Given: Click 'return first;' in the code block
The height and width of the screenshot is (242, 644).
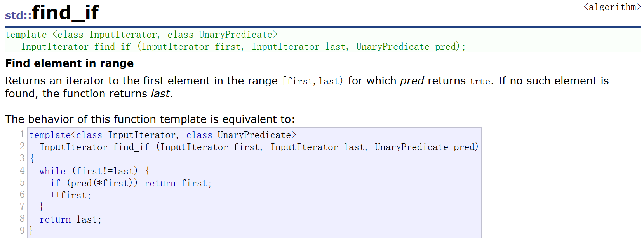Looking at the screenshot, I should [x=178, y=183].
